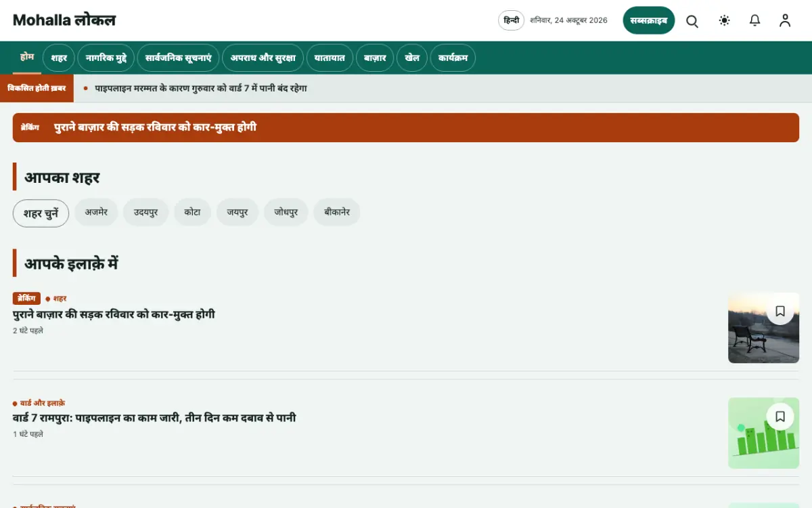Image resolution: width=812 pixels, height=508 pixels.
Task: Open the park bench article thumbnail
Action: [763, 328]
